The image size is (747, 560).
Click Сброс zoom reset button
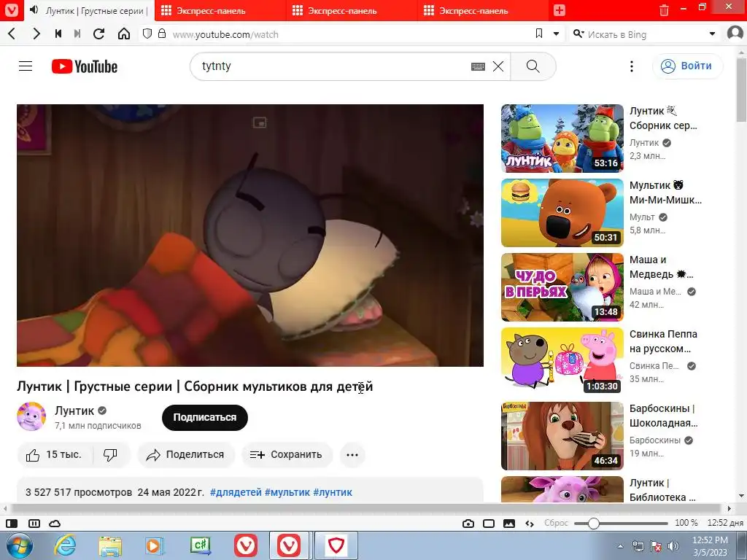coord(556,523)
